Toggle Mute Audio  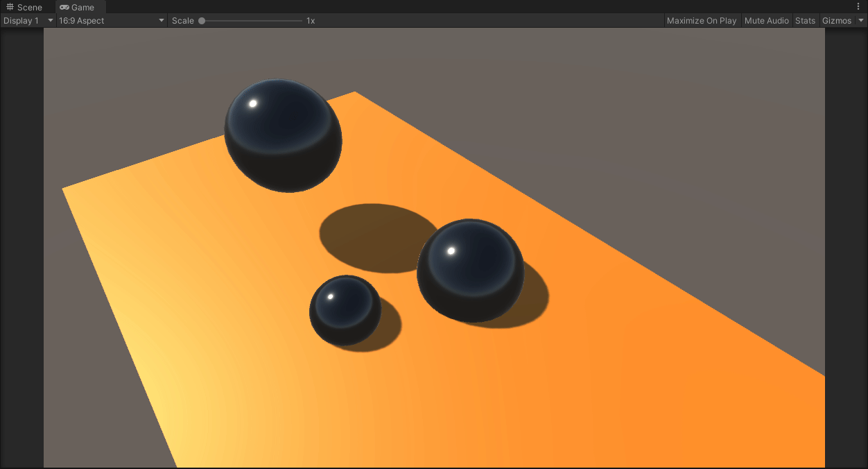(x=767, y=20)
